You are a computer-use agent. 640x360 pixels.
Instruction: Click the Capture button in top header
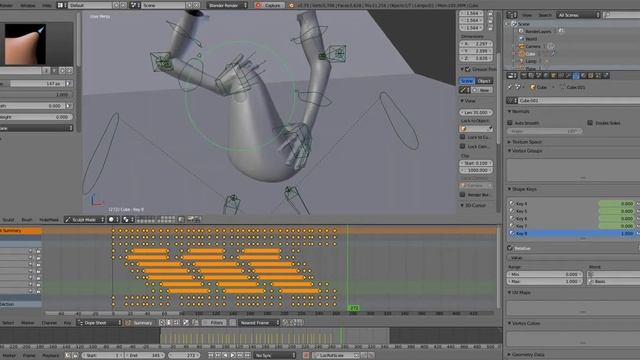point(269,5)
